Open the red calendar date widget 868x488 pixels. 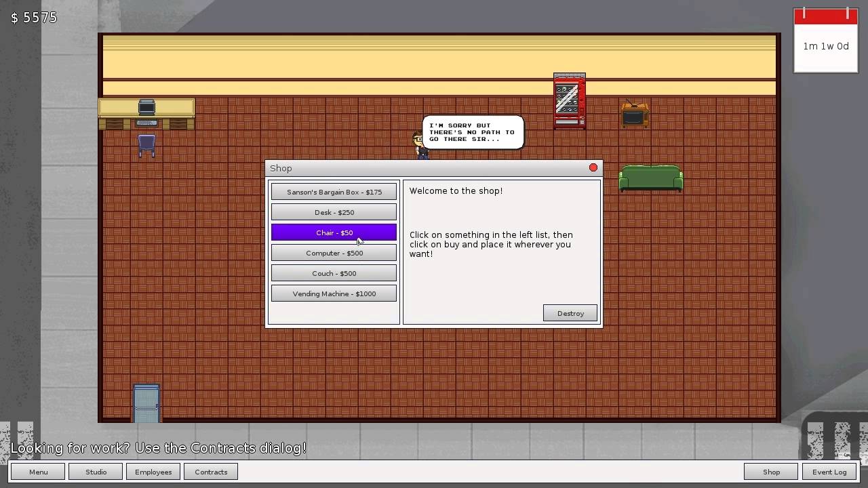tap(825, 39)
